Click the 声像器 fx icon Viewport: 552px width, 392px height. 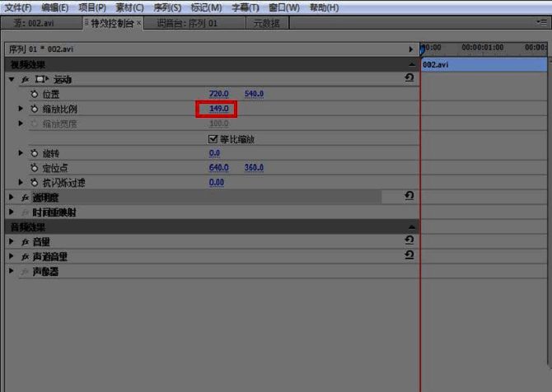point(25,272)
